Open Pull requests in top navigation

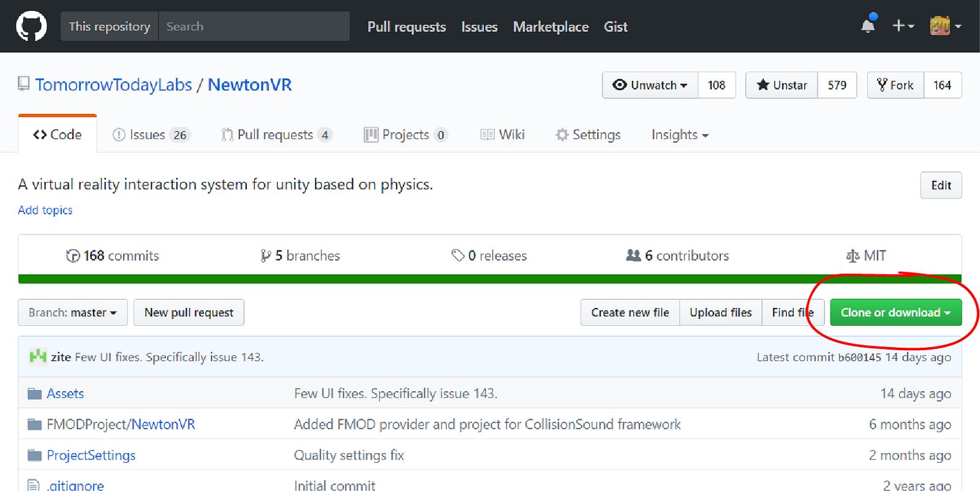(407, 27)
